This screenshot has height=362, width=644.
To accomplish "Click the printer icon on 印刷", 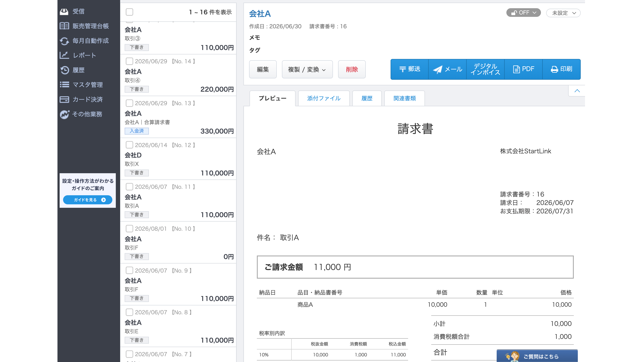I will 554,69.
